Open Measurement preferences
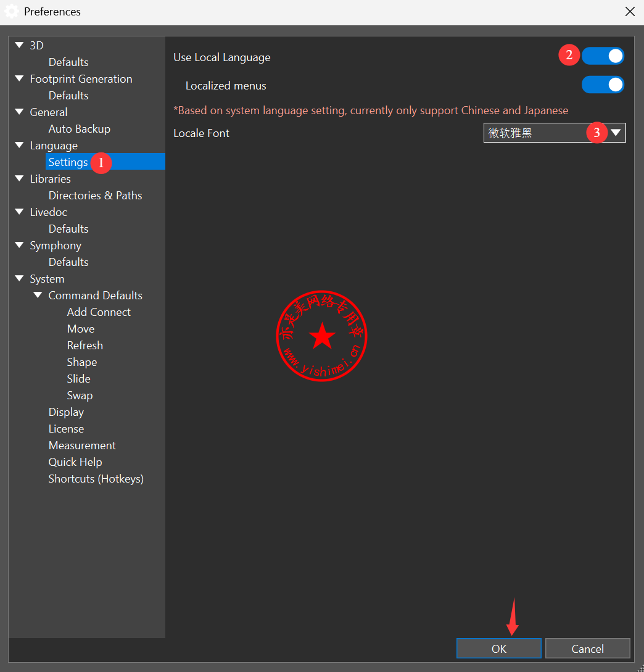 (82, 446)
